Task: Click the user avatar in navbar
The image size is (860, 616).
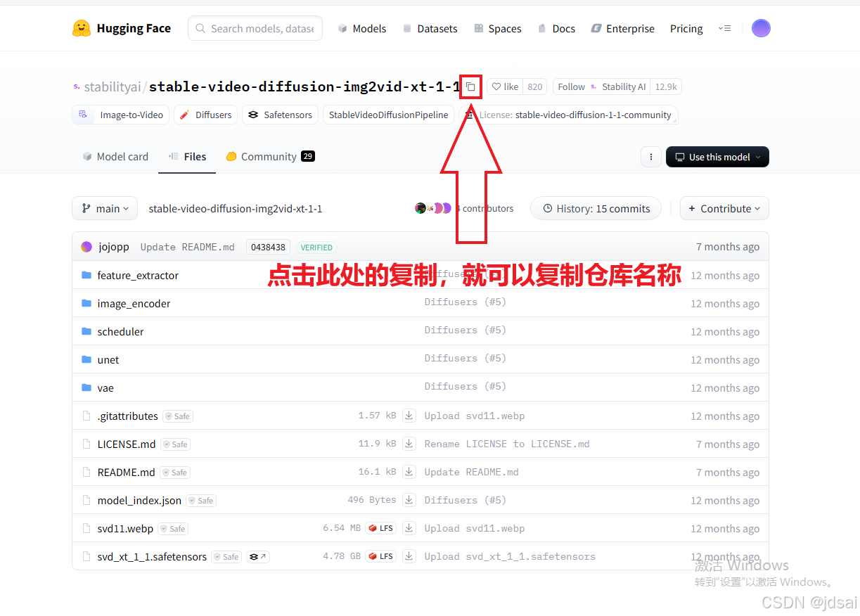Action: [761, 28]
